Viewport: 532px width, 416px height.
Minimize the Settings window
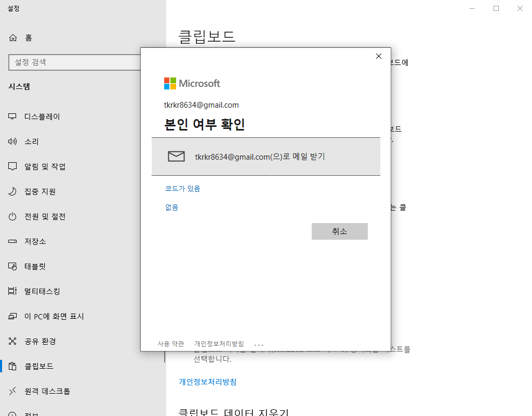472,8
